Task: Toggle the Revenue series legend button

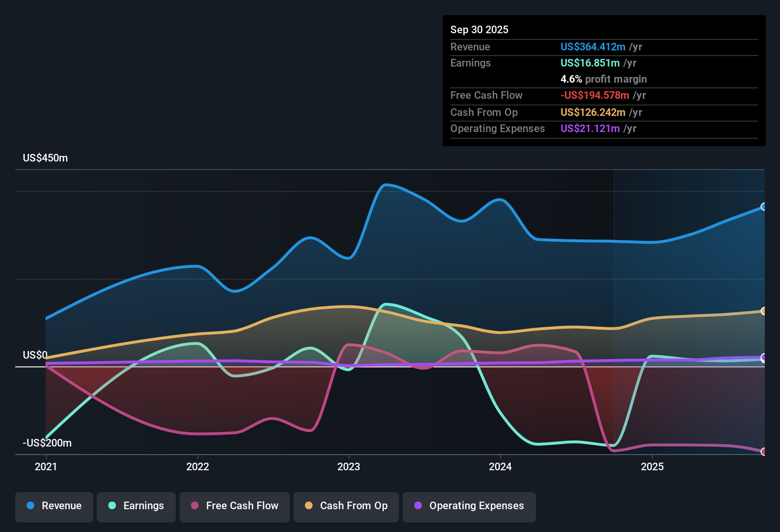Action: 54,506
